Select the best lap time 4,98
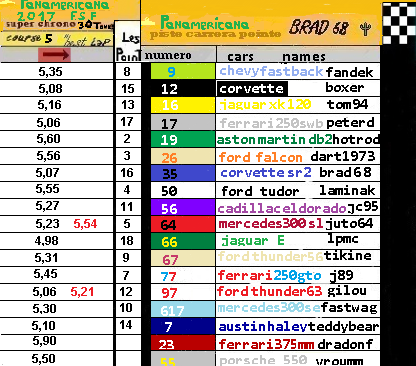The image size is (416, 366). coord(47,240)
